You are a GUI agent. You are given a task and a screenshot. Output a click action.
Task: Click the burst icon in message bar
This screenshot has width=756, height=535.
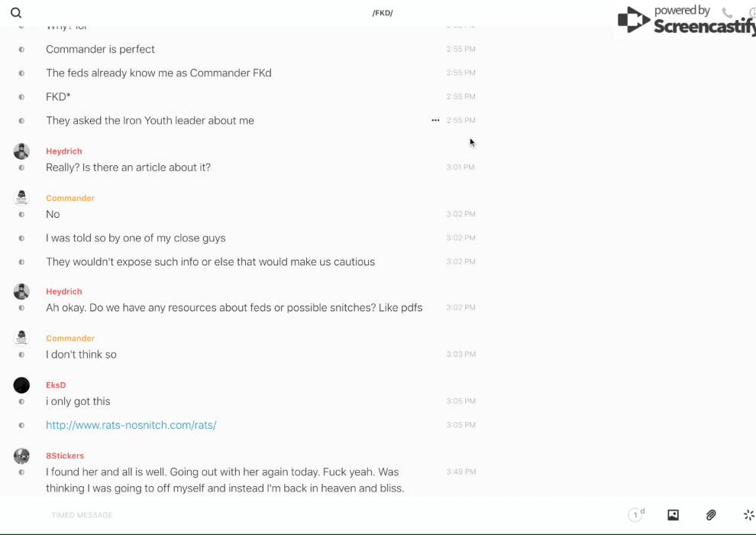748,515
